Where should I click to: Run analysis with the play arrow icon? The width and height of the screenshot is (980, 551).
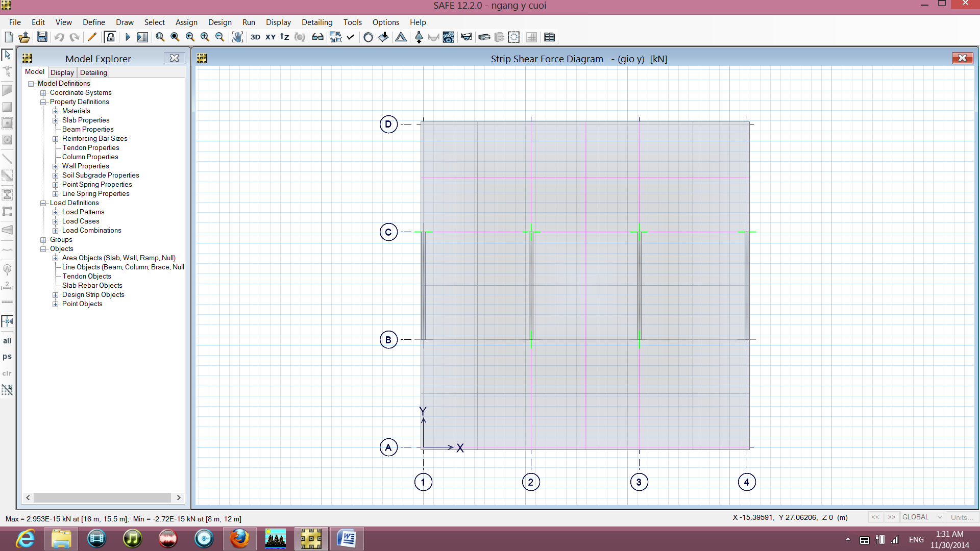(x=128, y=37)
